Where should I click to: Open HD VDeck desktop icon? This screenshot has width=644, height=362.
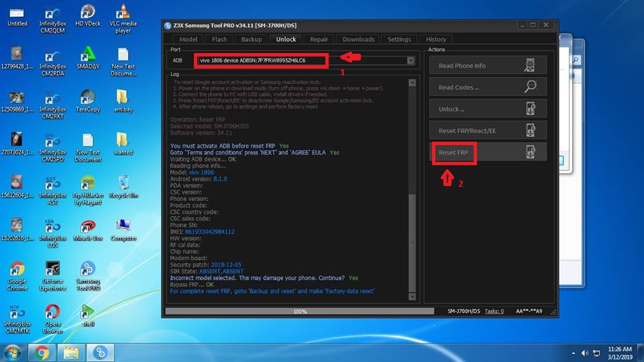click(88, 17)
